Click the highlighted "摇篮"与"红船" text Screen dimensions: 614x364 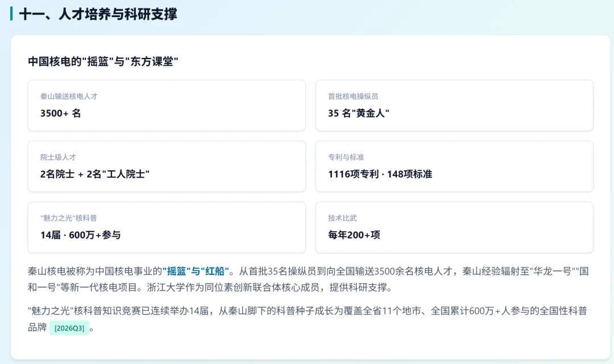coord(196,271)
